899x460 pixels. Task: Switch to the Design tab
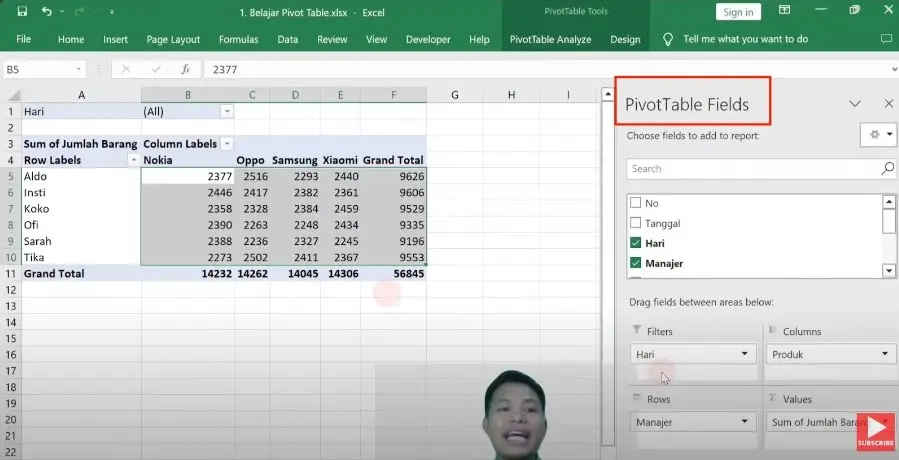coord(625,40)
